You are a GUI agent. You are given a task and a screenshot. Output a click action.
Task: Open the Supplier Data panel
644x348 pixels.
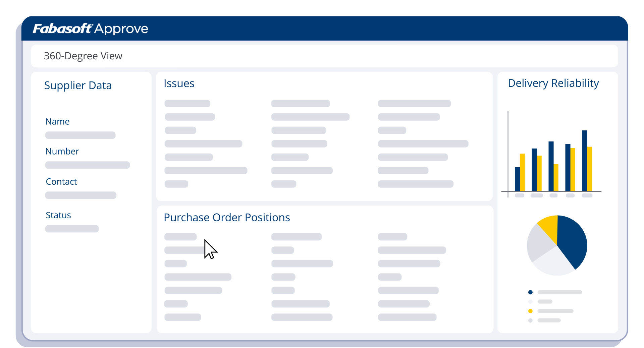(x=78, y=85)
